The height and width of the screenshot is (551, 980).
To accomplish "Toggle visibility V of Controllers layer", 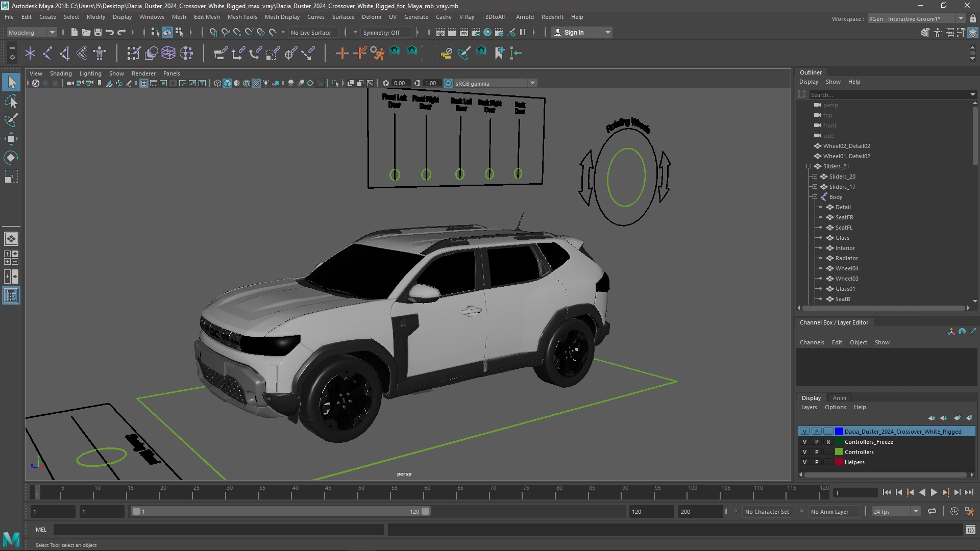I will [x=805, y=452].
